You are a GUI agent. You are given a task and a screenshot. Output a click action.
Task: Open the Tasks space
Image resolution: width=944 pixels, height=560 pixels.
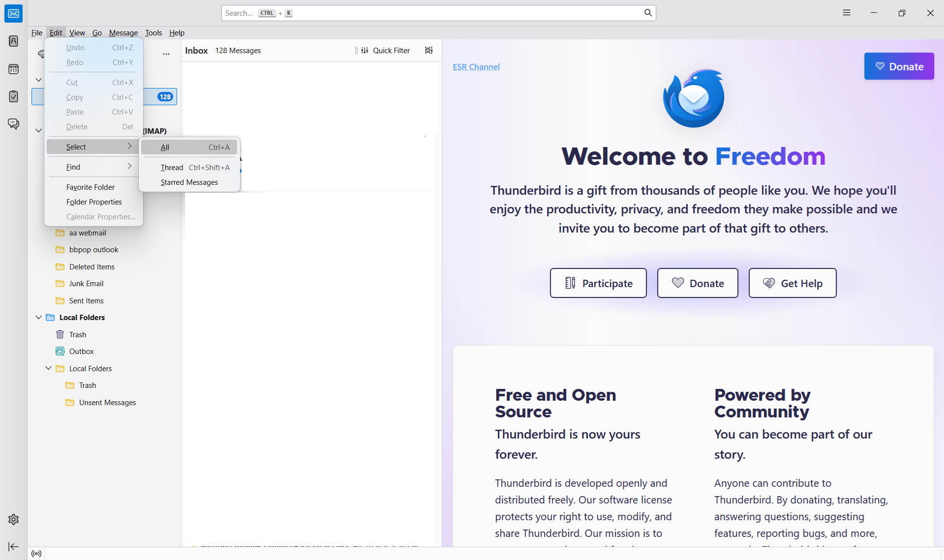[13, 96]
